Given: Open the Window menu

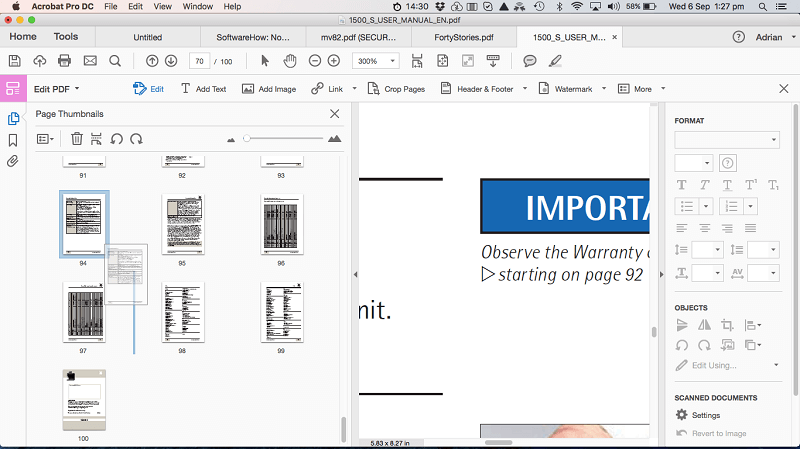Looking at the screenshot, I should pyautogui.click(x=197, y=7).
